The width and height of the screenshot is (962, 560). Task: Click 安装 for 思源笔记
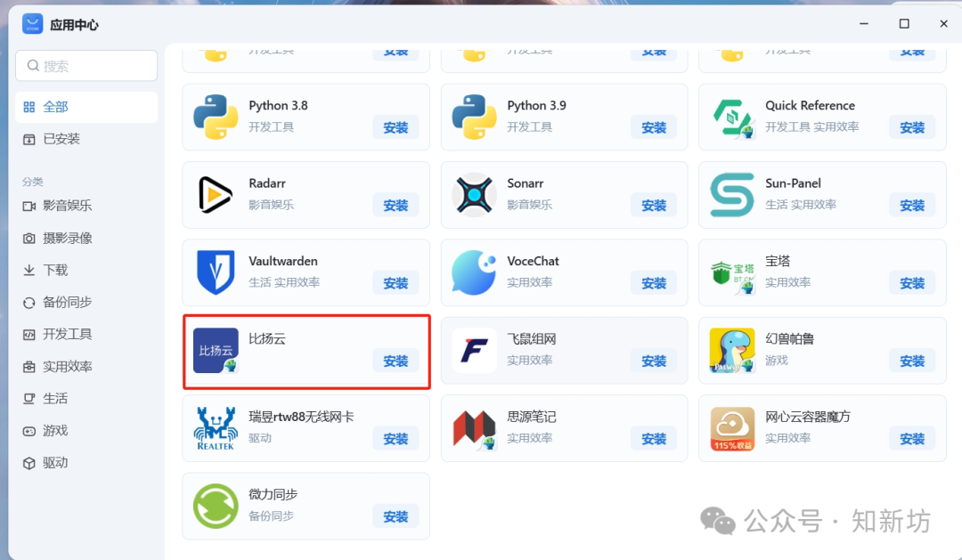(654, 439)
